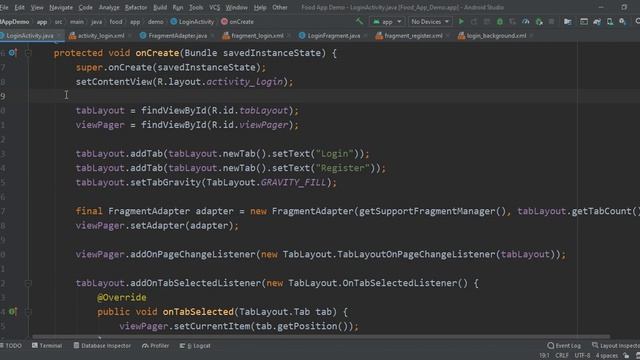Open the TODO tool window
The width and height of the screenshot is (640, 360).
11,346
